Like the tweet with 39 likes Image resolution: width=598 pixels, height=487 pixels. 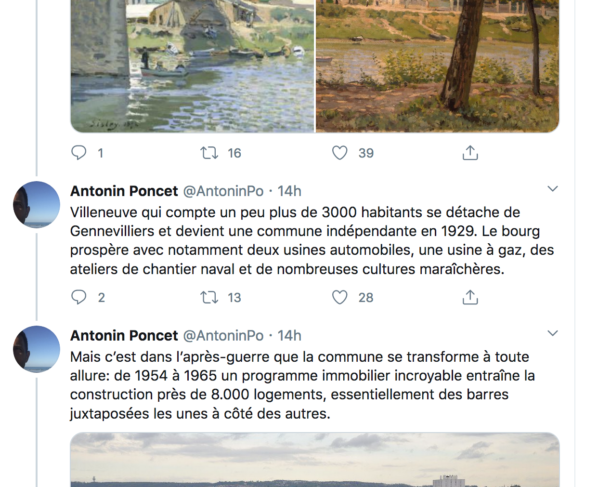click(x=339, y=153)
